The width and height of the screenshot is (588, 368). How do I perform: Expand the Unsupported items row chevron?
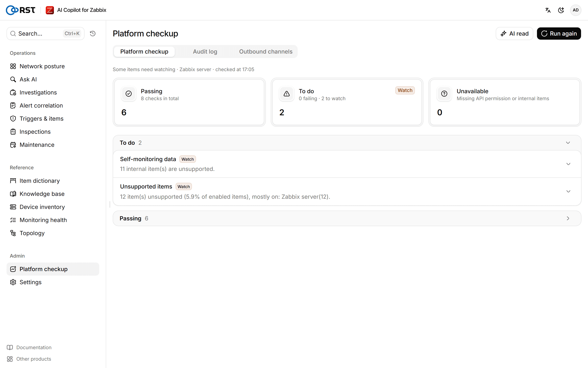click(568, 191)
